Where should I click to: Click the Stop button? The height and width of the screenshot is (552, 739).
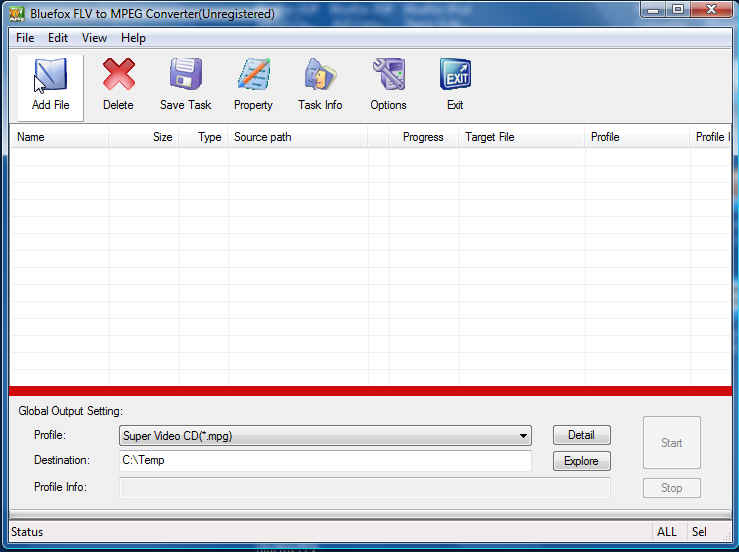[x=672, y=488]
